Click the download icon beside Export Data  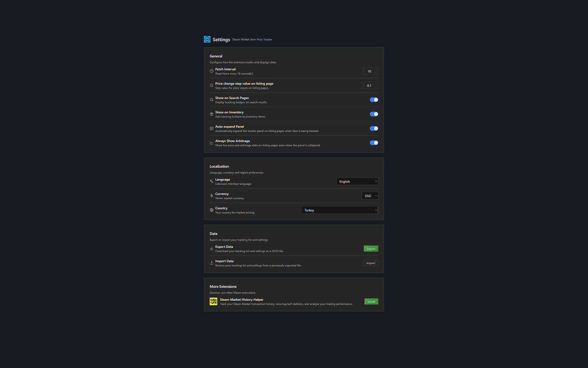tap(211, 248)
